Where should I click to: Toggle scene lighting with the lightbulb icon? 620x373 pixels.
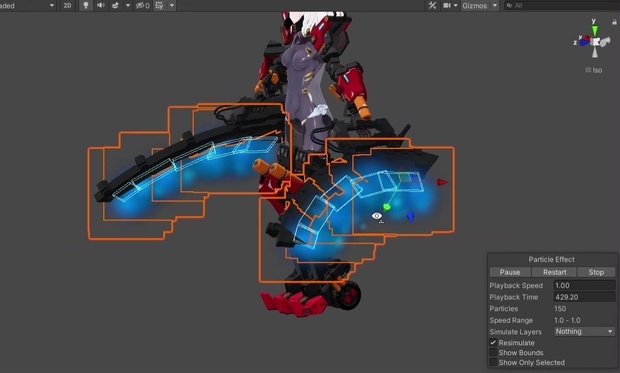[85, 6]
